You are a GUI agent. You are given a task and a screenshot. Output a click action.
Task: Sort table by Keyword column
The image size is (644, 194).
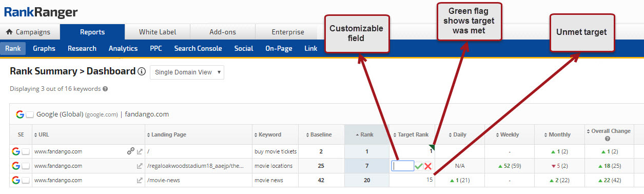(268, 134)
